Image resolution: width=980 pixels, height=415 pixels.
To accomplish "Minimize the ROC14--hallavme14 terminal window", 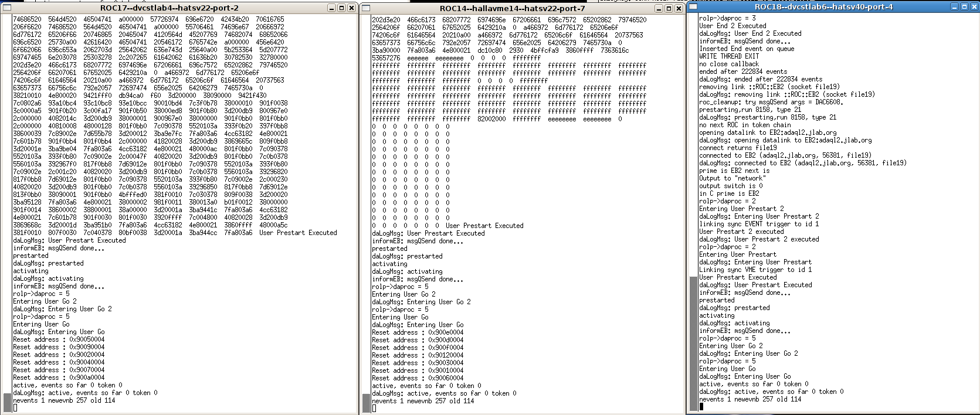I will click(659, 9).
